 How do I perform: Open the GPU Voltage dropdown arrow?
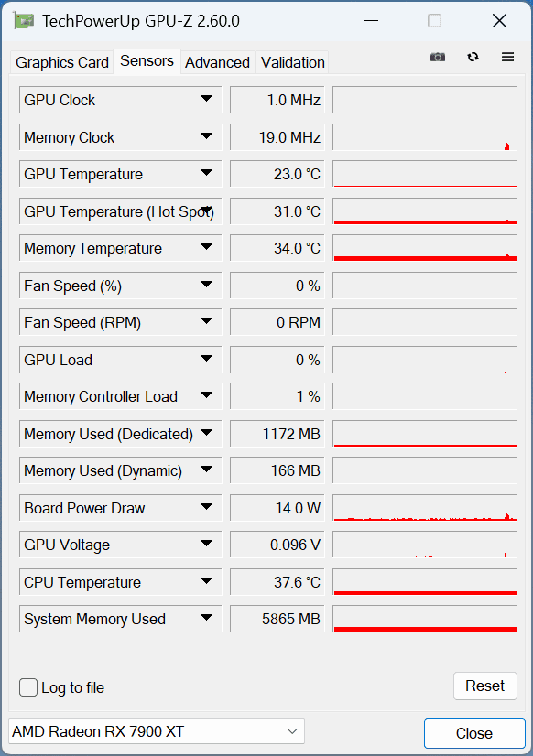(x=206, y=544)
